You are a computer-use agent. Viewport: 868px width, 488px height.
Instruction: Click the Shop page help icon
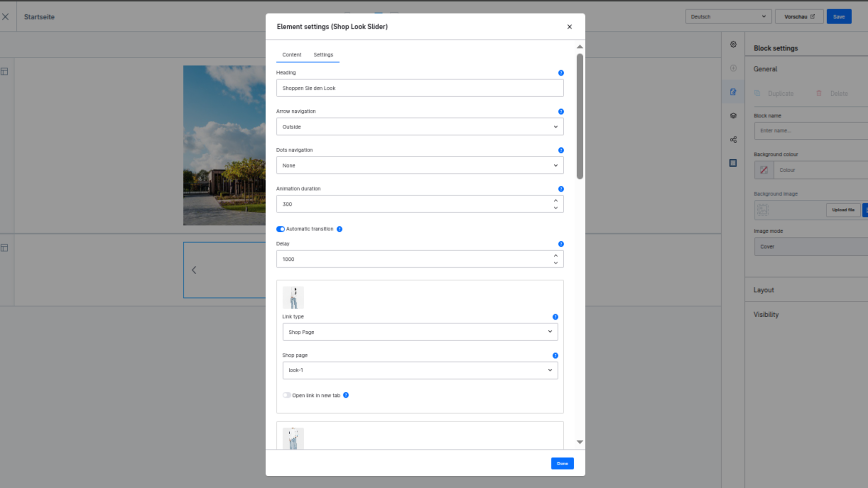[x=555, y=356]
